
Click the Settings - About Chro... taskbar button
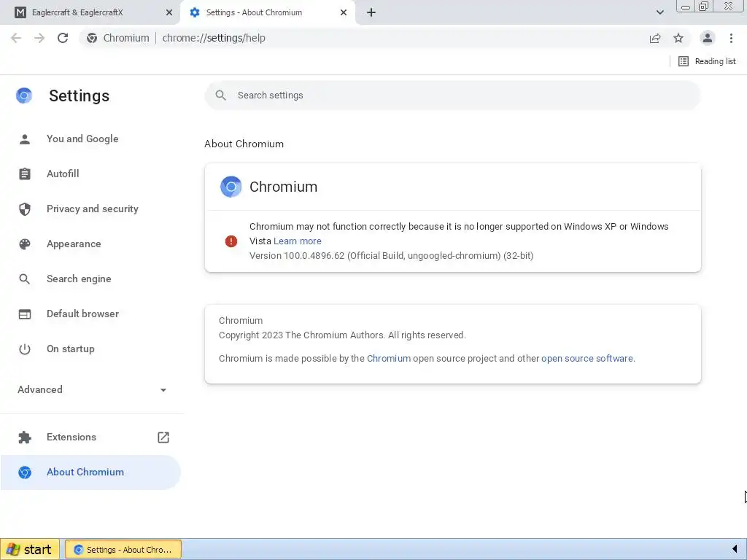tap(123, 550)
